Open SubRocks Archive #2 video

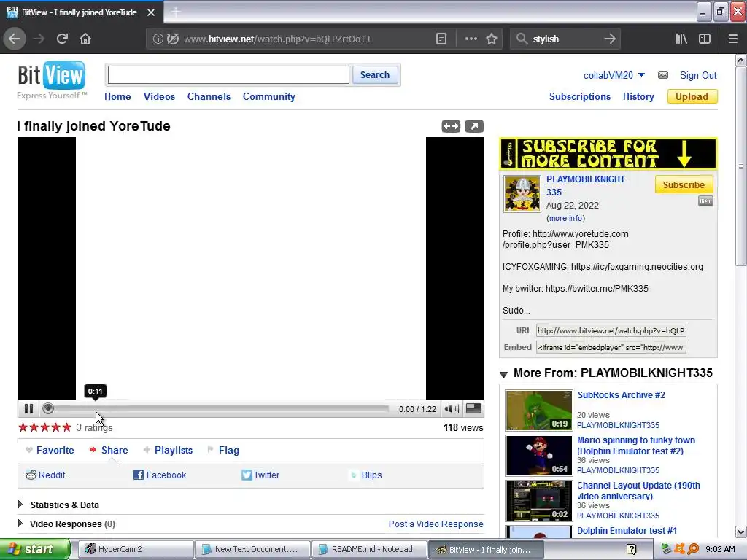(x=622, y=394)
